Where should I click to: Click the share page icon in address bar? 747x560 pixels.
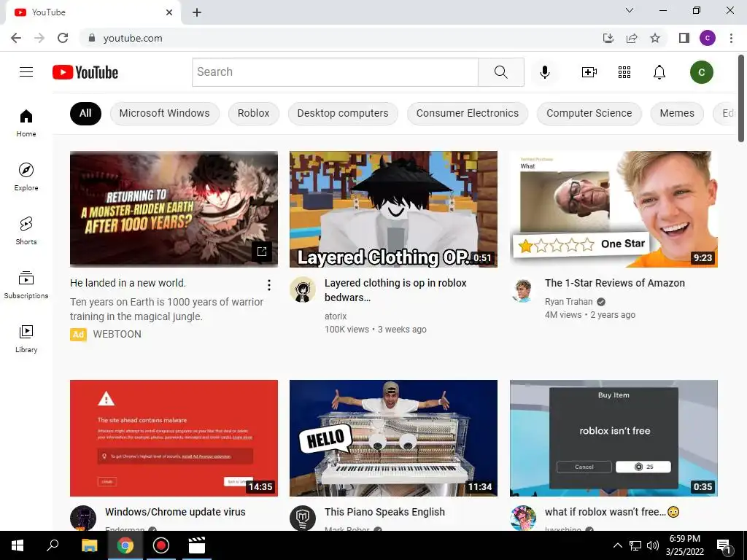click(632, 38)
